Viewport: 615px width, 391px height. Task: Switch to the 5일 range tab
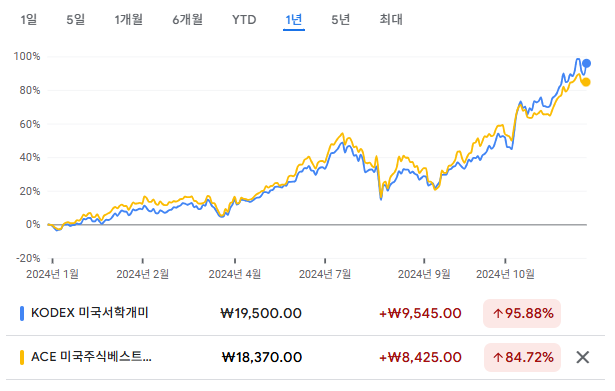75,19
